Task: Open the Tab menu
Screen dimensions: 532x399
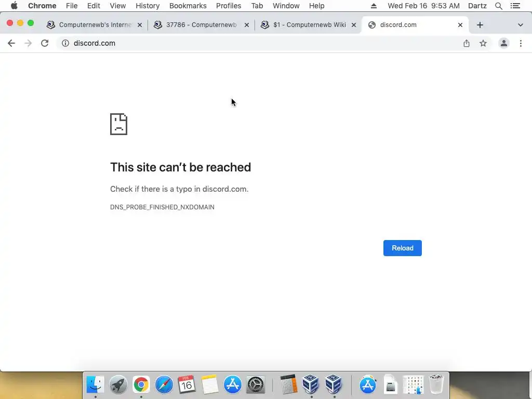Action: point(257,6)
